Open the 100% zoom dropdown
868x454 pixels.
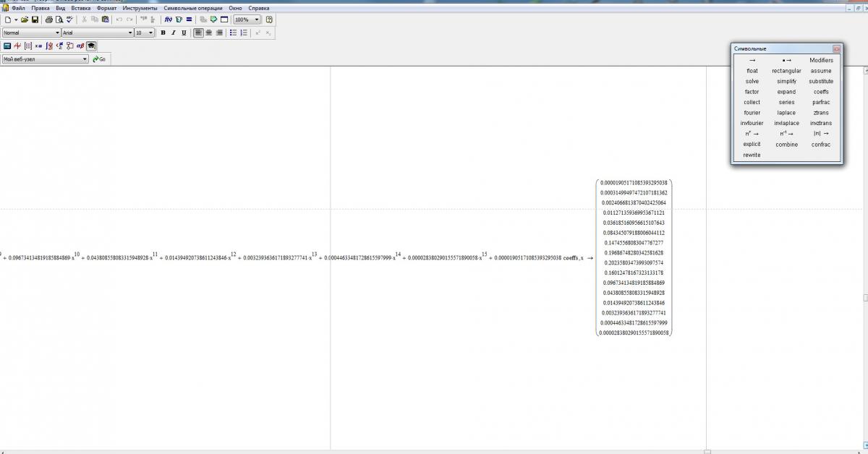coord(257,20)
